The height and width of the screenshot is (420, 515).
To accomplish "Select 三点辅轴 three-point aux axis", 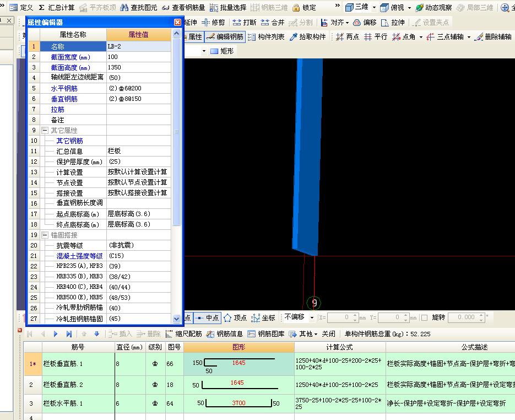I will tap(445, 37).
